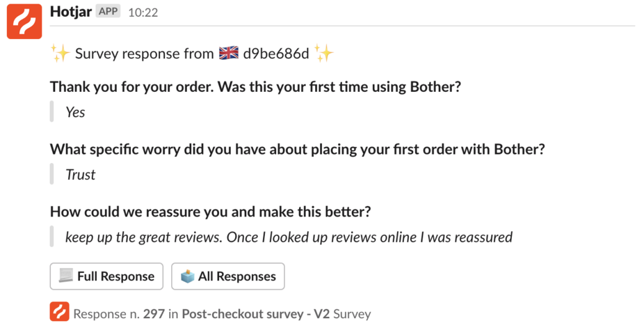Open the 10:22 message timestamp
Image resolution: width=644 pixels, height=330 pixels.
coord(143,13)
